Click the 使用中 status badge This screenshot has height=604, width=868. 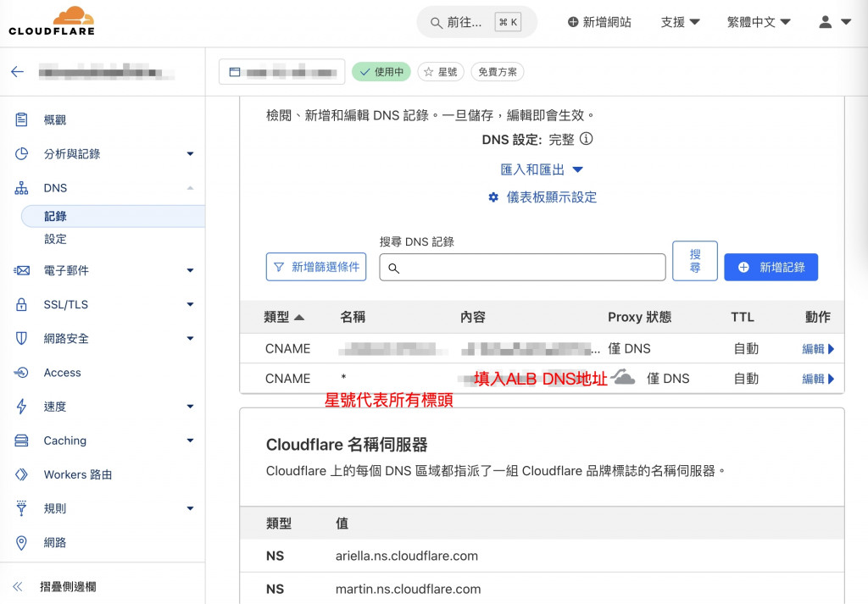tap(381, 72)
